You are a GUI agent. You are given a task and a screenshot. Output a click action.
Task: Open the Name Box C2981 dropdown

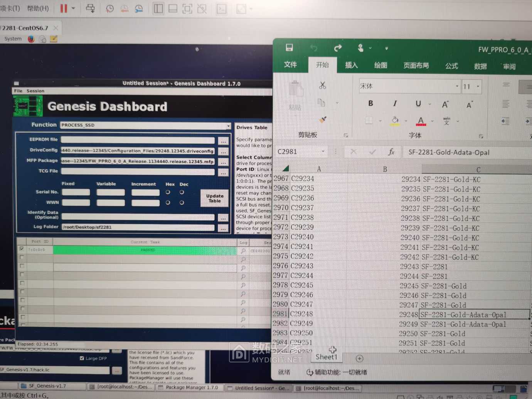tap(323, 152)
